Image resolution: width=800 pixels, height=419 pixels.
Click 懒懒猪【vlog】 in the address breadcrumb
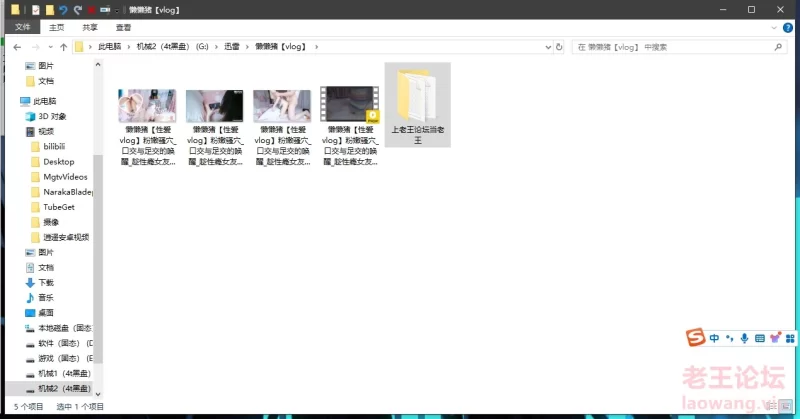[x=281, y=46]
